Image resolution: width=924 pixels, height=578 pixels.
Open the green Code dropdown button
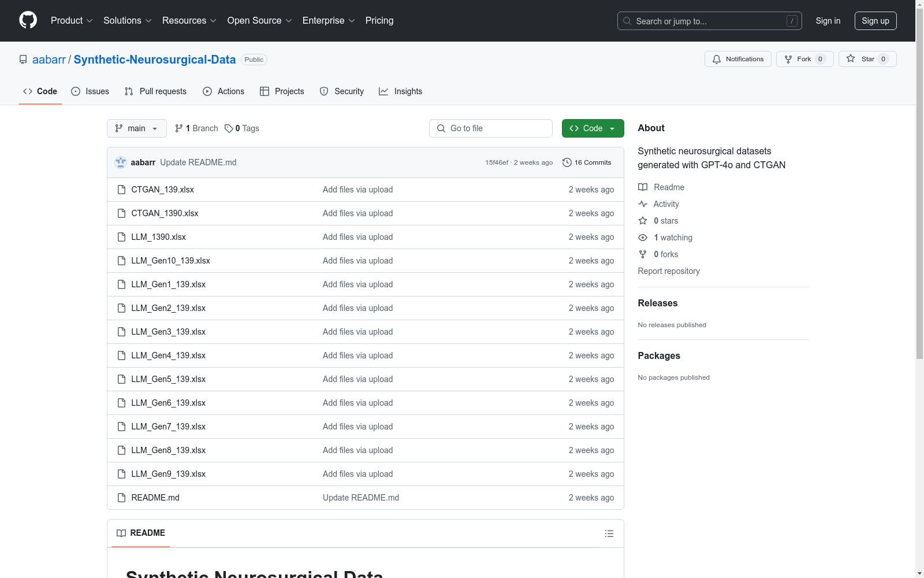coord(593,128)
